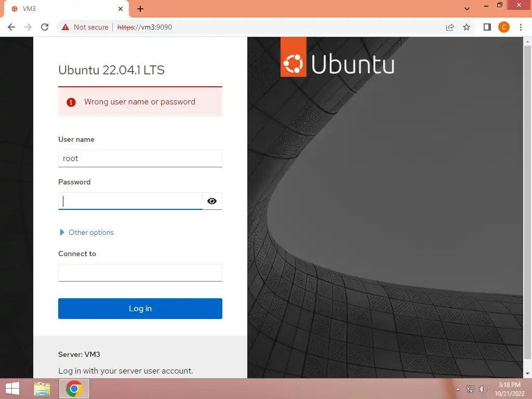Screen dimensions: 532x399
Task: Restore down the Chrome window
Action: 499,5
